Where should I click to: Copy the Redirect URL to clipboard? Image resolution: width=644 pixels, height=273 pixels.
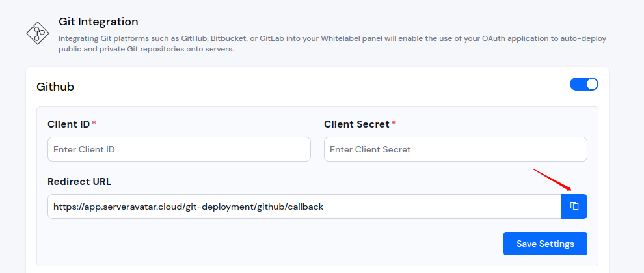point(574,207)
